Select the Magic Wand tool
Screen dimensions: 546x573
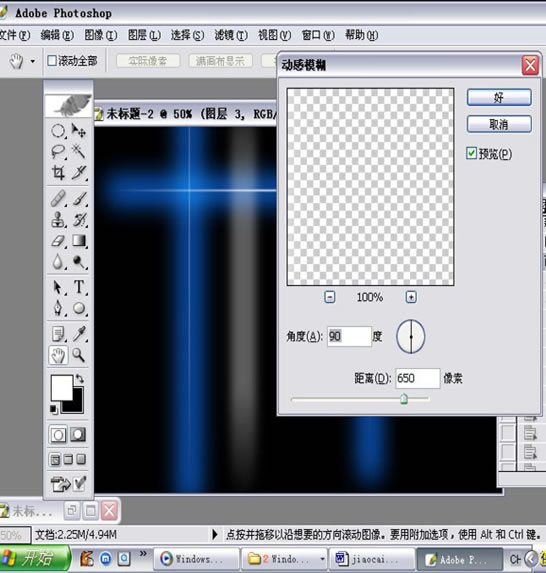click(x=79, y=151)
